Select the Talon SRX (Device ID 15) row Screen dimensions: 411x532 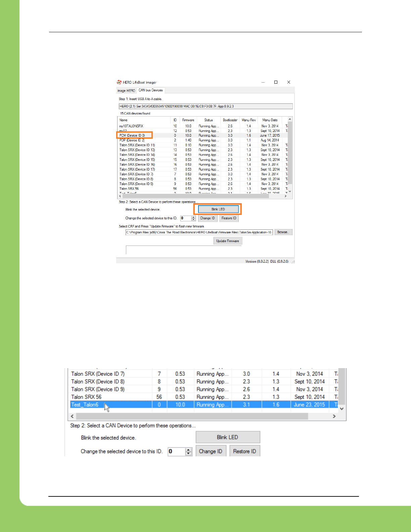point(203,160)
